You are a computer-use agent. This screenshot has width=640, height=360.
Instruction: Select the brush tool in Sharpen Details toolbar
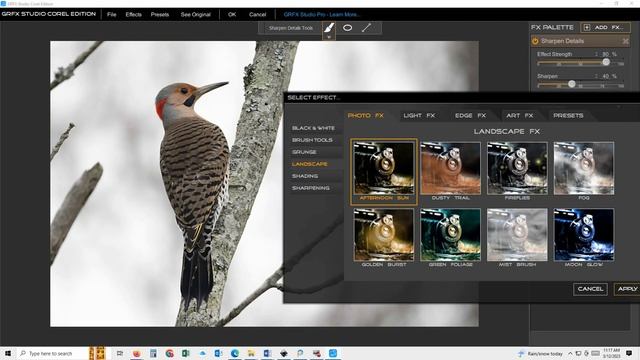[x=329, y=28]
